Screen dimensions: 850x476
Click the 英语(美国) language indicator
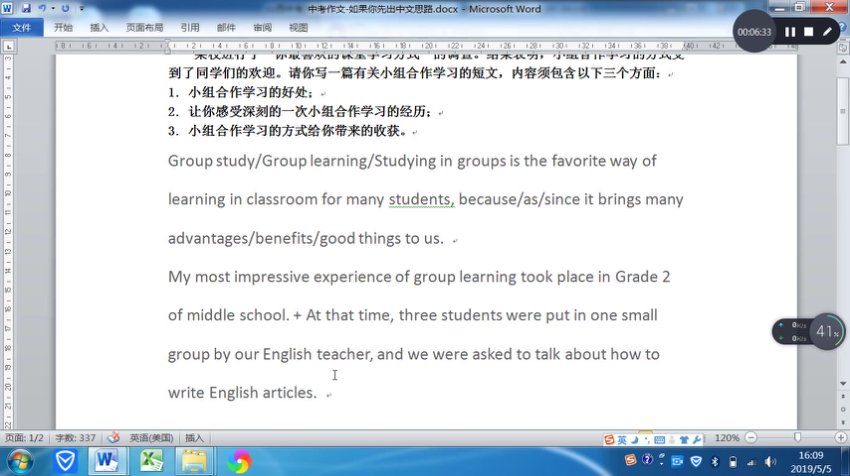151,438
